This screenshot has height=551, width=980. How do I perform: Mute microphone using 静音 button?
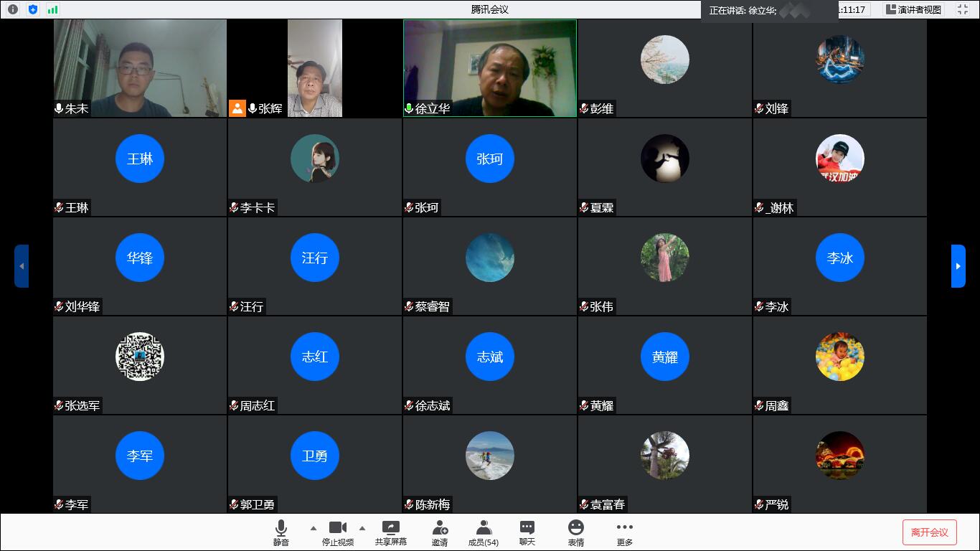click(281, 533)
